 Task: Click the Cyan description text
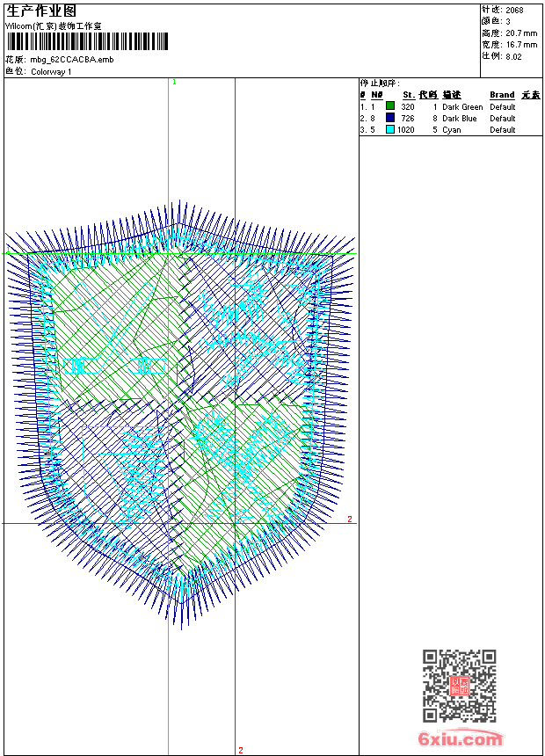[452, 130]
